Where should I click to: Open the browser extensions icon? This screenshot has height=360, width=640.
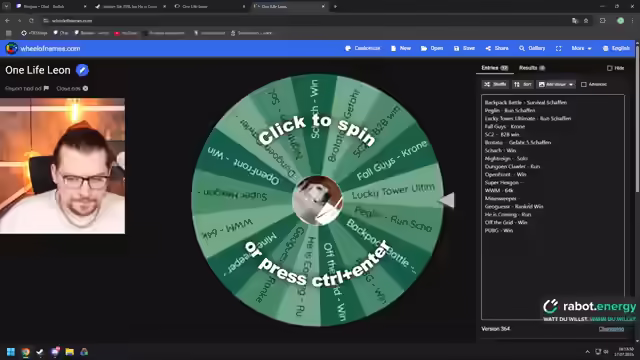pos(603,20)
